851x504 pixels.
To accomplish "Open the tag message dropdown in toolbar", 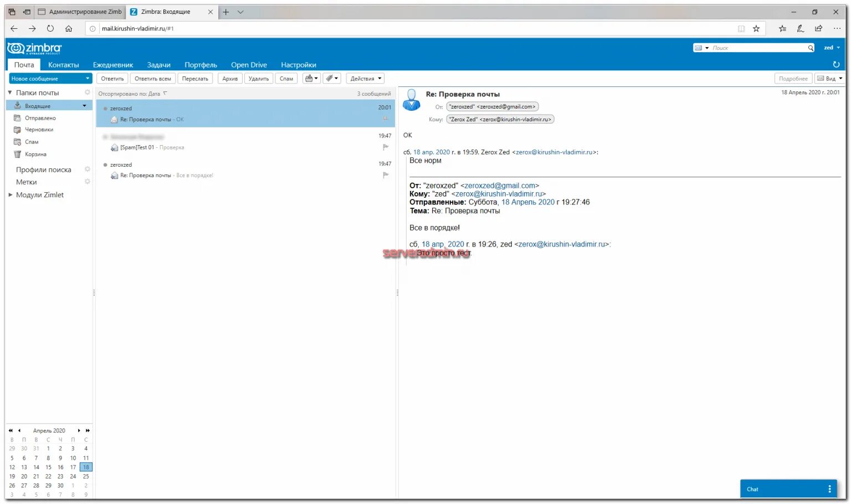I will tap(332, 79).
